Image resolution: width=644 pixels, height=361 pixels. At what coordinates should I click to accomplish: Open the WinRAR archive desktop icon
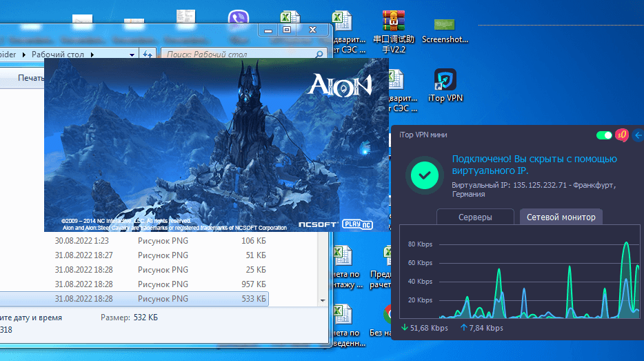pyautogui.click(x=394, y=26)
